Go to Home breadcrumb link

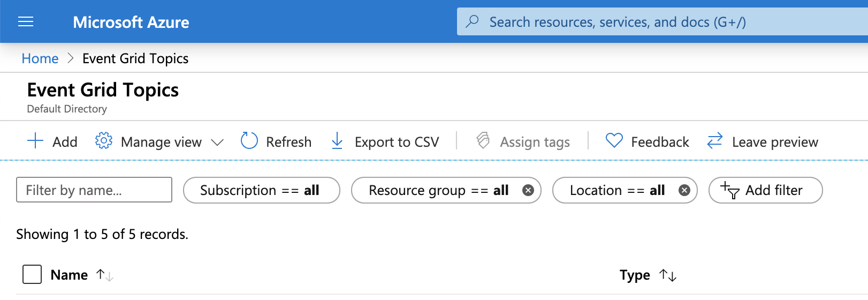click(40, 58)
